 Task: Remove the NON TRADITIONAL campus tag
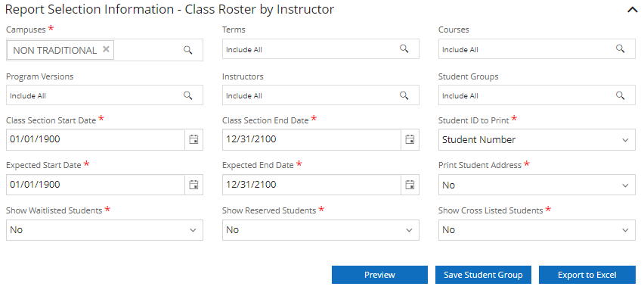click(x=106, y=49)
